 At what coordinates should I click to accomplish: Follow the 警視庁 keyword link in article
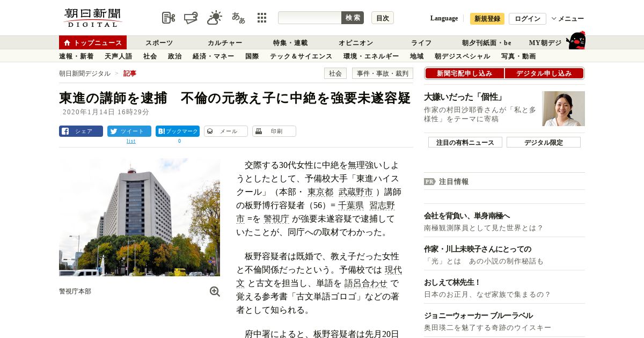click(x=276, y=219)
